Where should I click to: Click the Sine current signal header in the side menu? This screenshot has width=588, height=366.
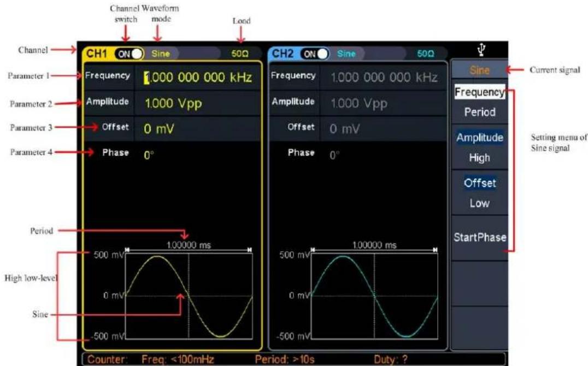tap(480, 70)
